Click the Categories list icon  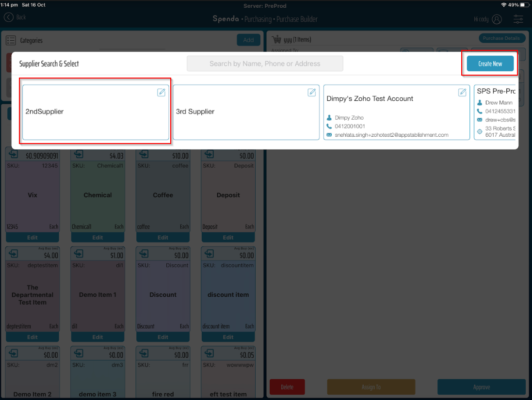tap(11, 40)
